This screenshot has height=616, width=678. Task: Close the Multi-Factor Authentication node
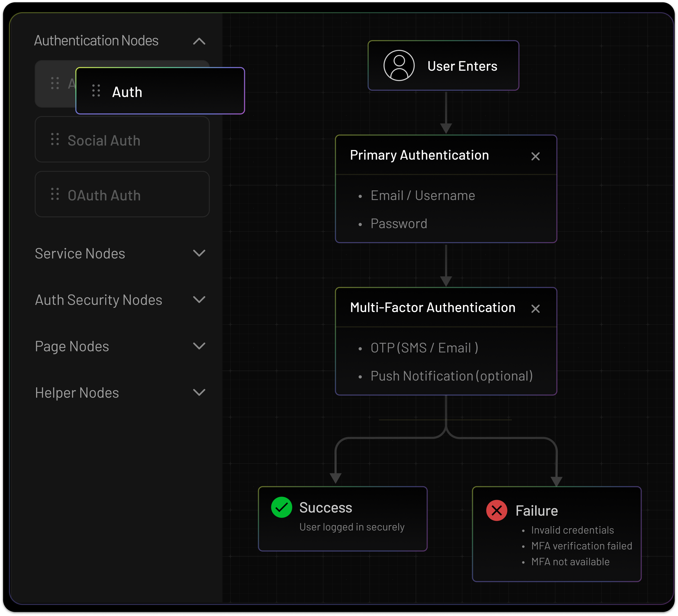tap(535, 309)
